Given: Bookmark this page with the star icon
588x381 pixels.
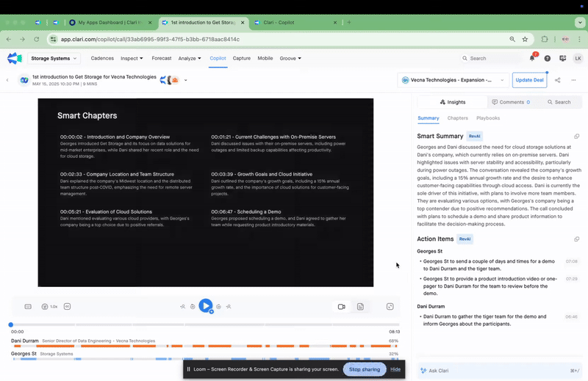Looking at the screenshot, I should tap(525, 39).
